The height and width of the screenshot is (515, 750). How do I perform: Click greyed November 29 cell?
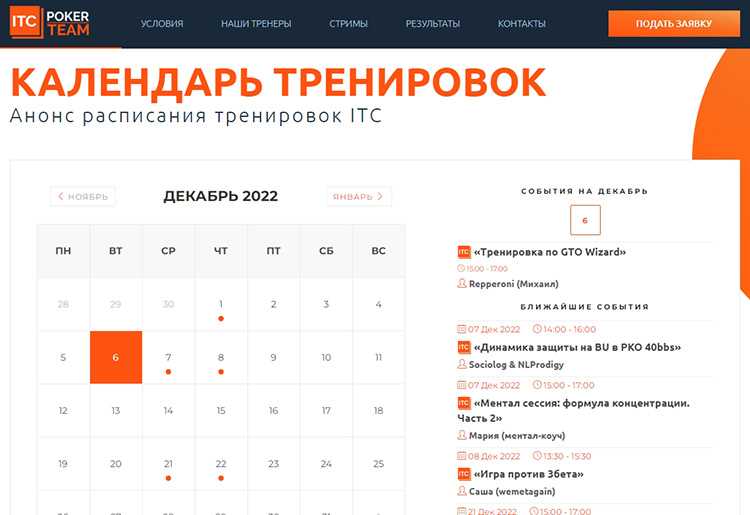pos(116,304)
